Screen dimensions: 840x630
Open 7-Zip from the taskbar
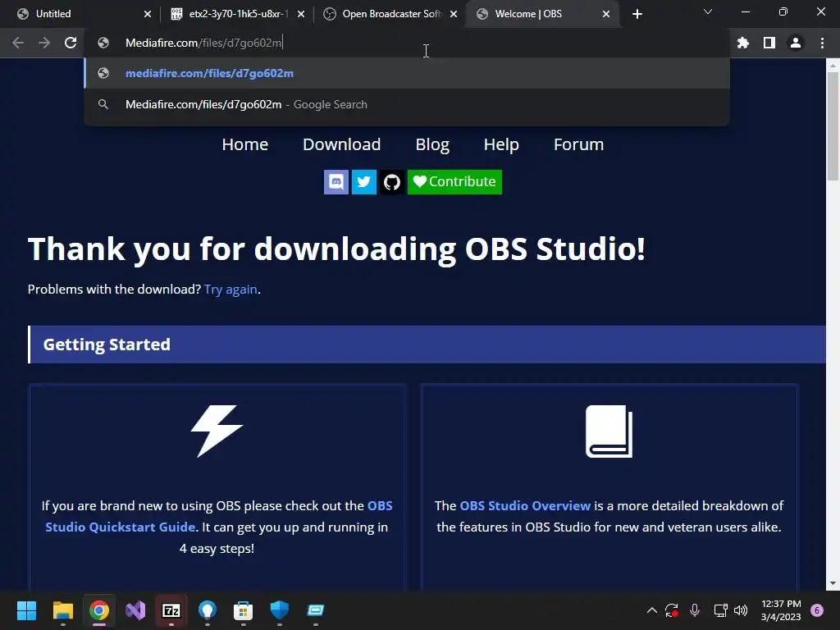pyautogui.click(x=171, y=610)
